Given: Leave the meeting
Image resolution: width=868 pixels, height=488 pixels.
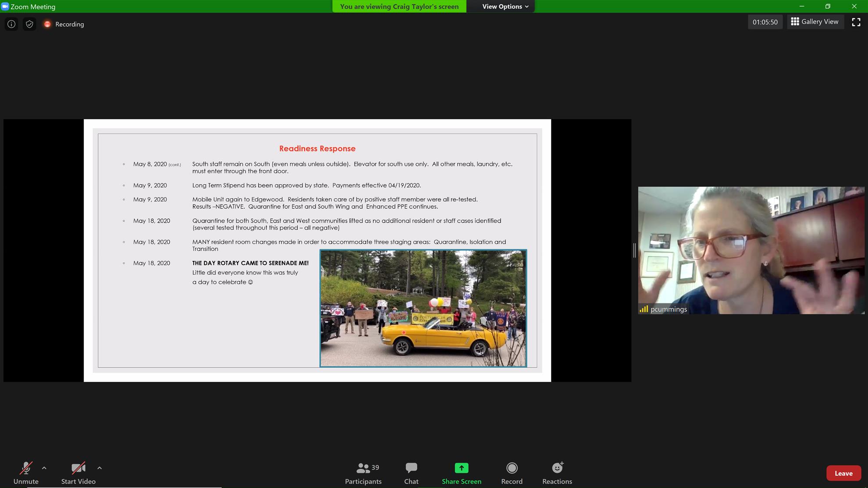Looking at the screenshot, I should [843, 473].
